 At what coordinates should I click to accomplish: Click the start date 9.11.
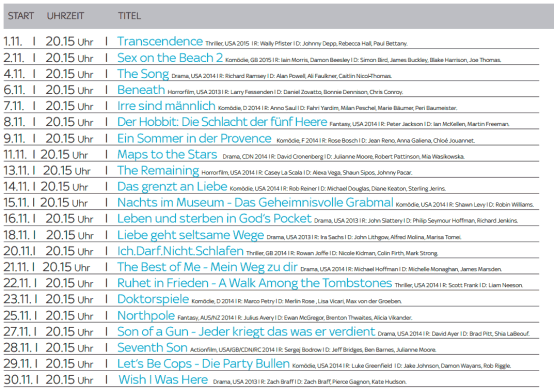tap(14, 138)
